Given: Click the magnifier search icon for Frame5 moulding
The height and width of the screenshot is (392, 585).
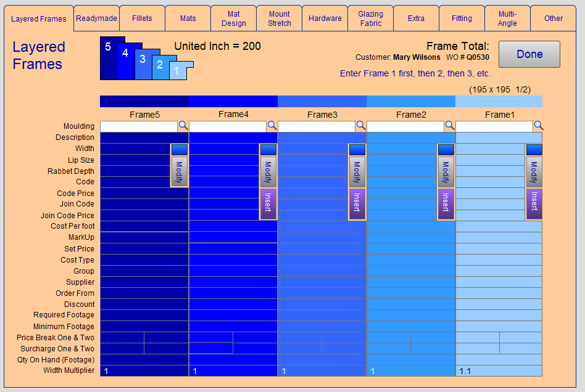Looking at the screenshot, I should (183, 126).
